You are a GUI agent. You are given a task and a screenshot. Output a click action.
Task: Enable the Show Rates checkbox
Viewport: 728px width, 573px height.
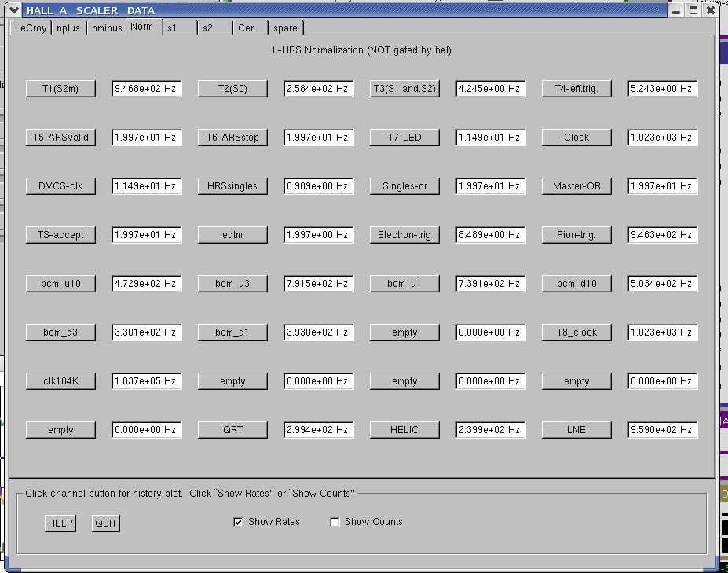coord(238,523)
